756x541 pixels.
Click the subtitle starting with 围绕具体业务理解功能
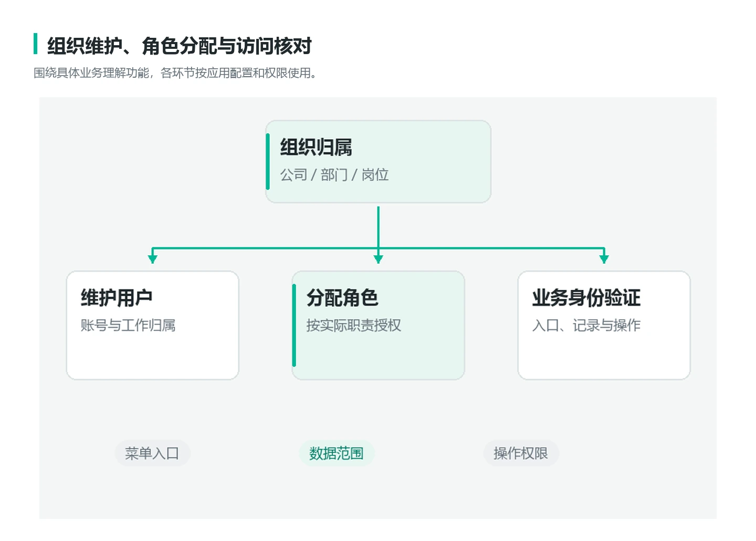175,73
